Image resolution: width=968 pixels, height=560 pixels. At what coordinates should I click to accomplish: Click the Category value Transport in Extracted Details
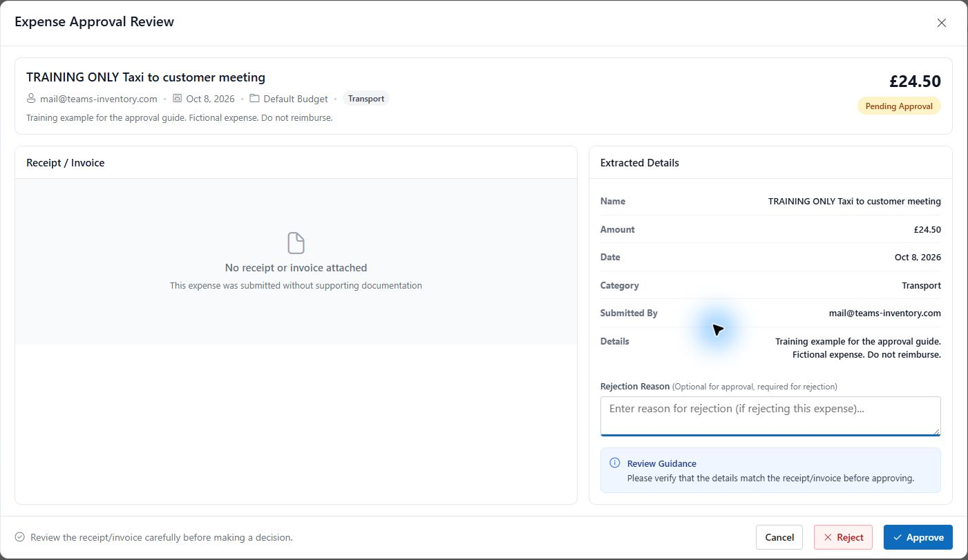pos(922,285)
